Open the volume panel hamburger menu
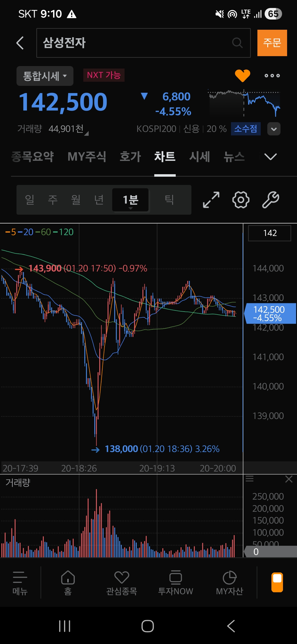The height and width of the screenshot is (644, 297). tap(249, 479)
